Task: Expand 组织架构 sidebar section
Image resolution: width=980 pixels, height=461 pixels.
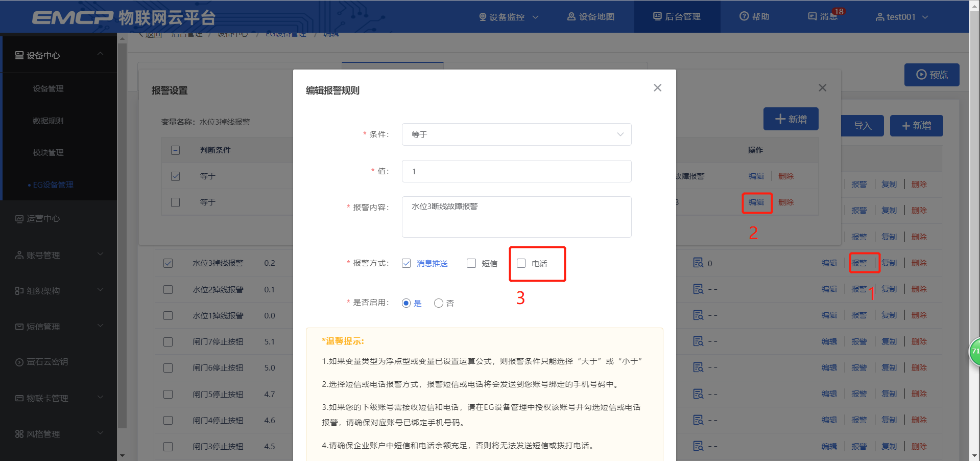Action: 59,291
